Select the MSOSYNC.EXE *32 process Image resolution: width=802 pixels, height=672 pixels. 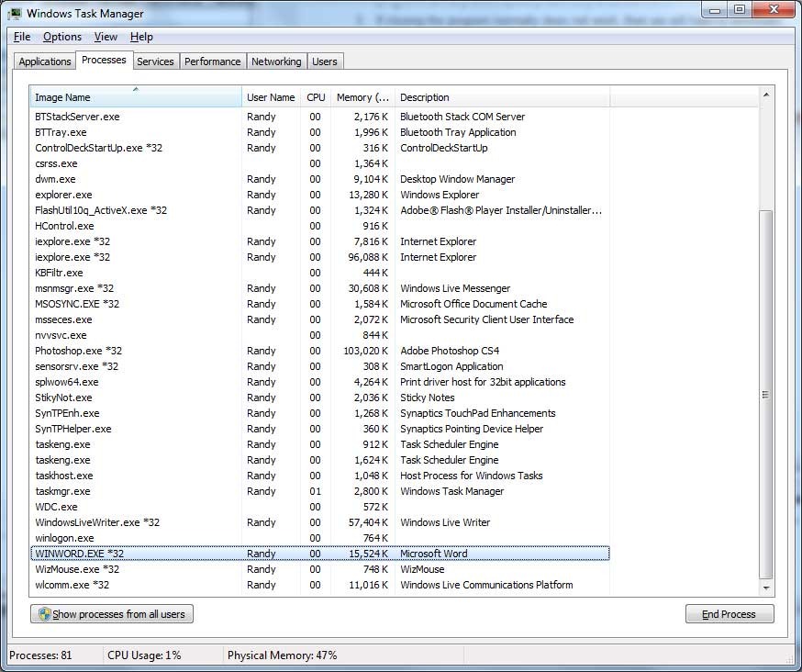(319, 304)
